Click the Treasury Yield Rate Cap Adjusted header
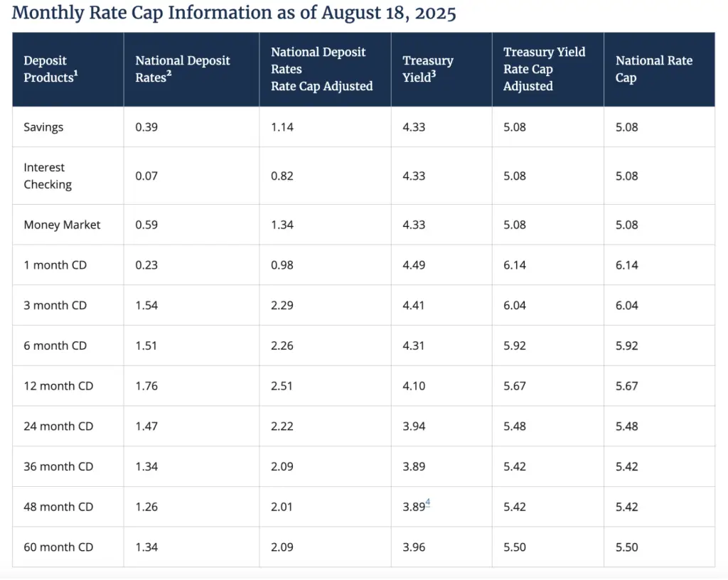Viewport: 728px width, 580px height. (x=544, y=69)
